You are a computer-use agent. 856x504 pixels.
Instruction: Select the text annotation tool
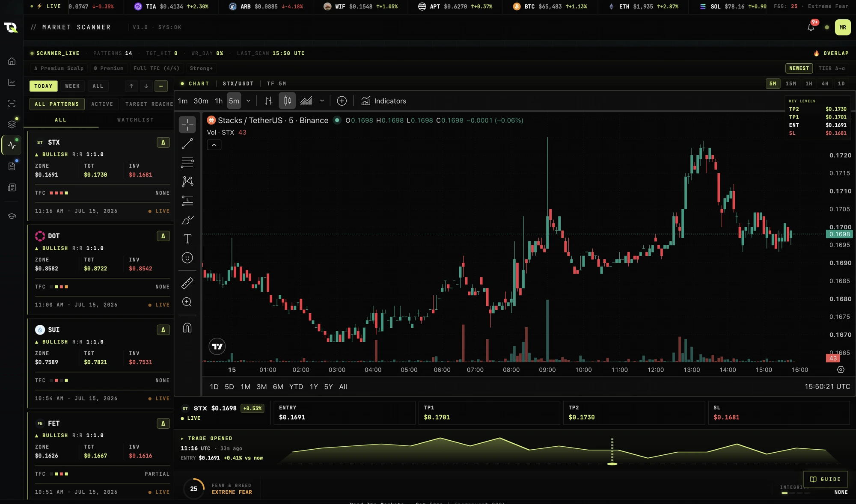187,239
